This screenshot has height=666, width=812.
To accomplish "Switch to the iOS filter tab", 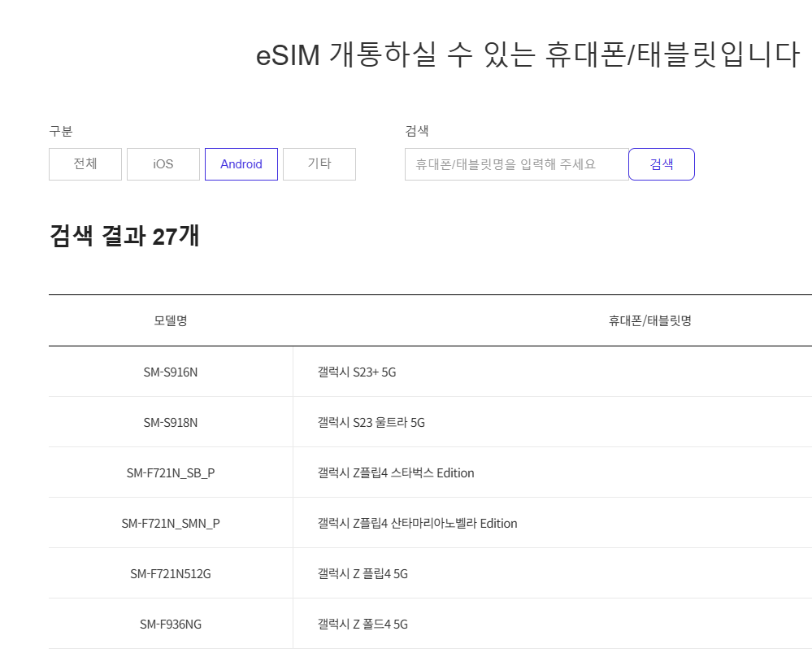I will point(163,164).
